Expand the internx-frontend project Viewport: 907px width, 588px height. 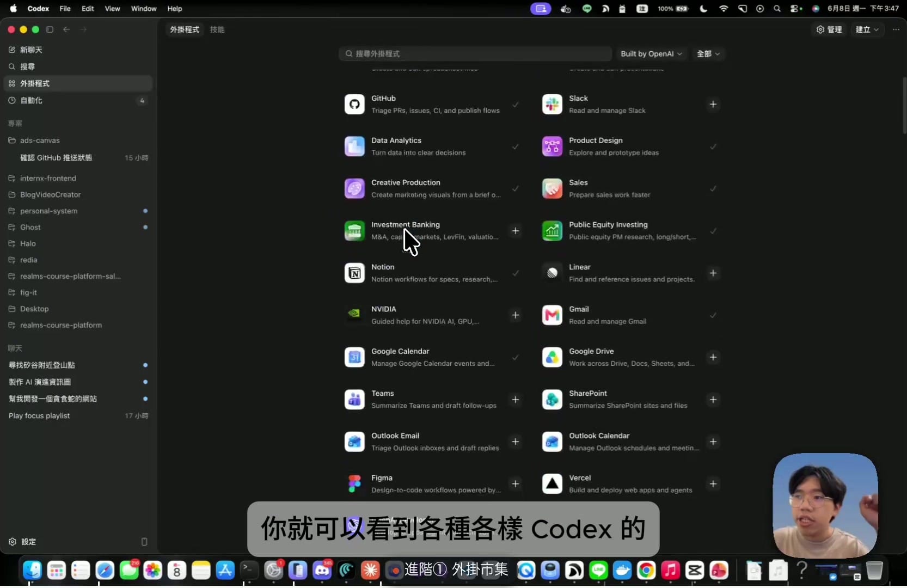pyautogui.click(x=78, y=178)
